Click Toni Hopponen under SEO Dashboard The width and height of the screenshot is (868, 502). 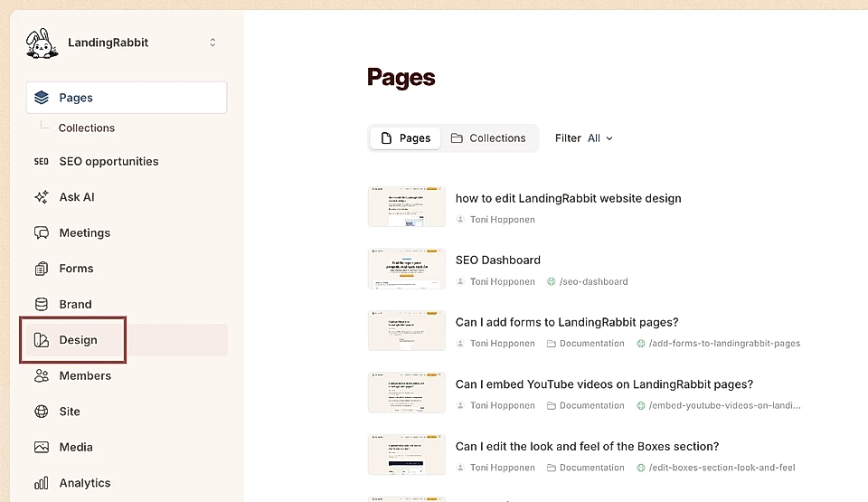point(502,281)
